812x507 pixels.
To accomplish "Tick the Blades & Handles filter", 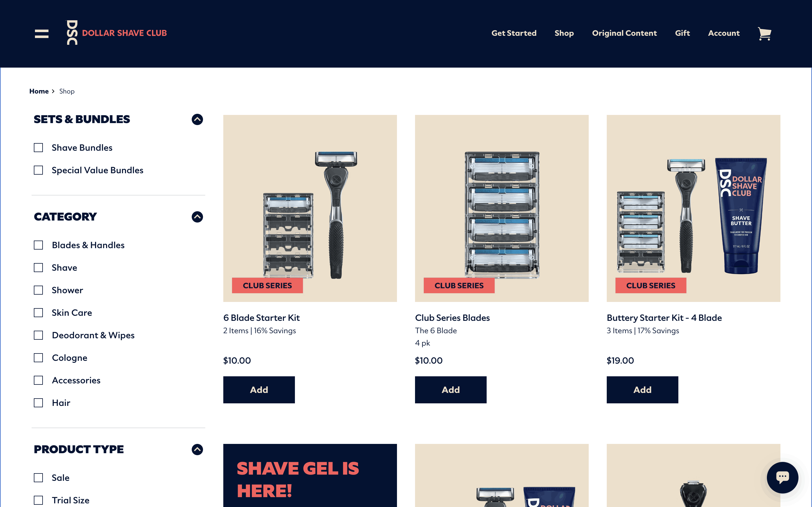I will pos(39,245).
